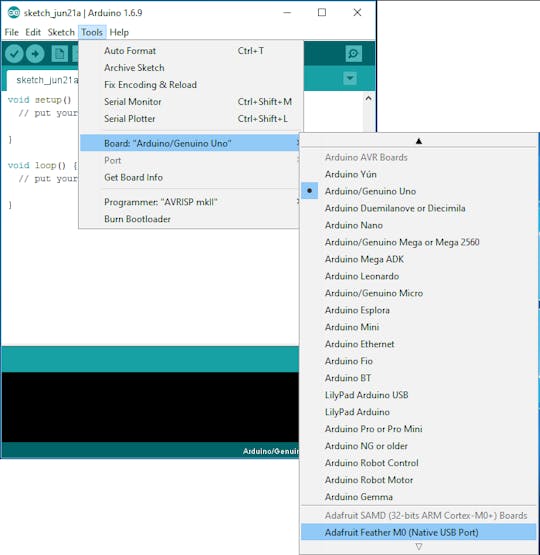
Task: Click the Arduino logo in title bar
Action: point(13,12)
